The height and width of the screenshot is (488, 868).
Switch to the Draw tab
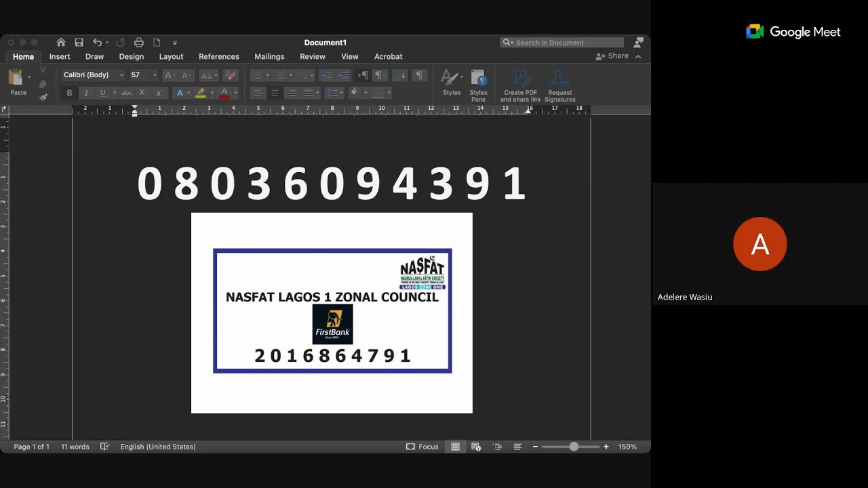pyautogui.click(x=94, y=57)
